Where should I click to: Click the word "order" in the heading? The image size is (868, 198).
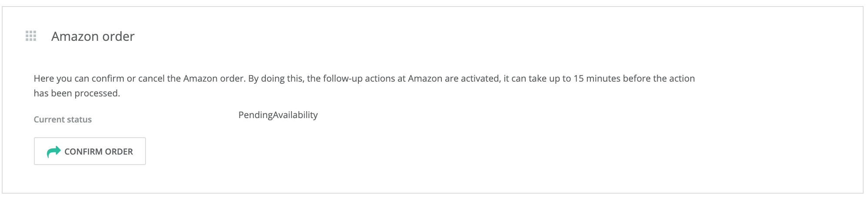(120, 36)
